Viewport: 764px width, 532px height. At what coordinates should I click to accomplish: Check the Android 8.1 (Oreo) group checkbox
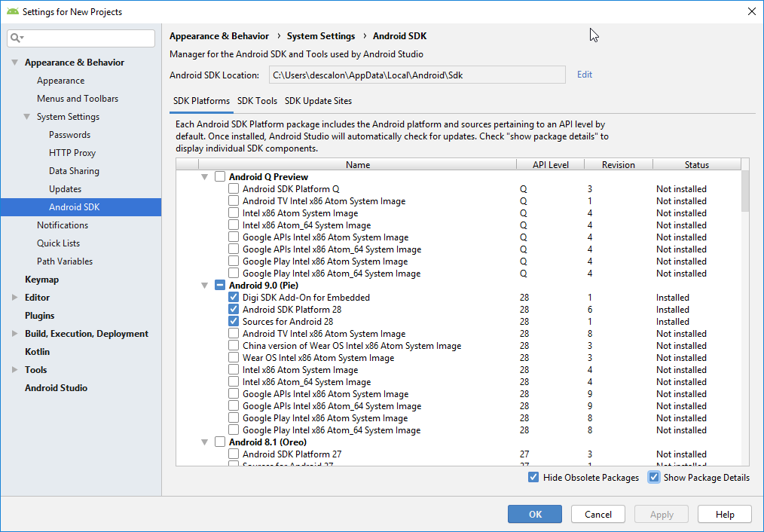(x=220, y=442)
